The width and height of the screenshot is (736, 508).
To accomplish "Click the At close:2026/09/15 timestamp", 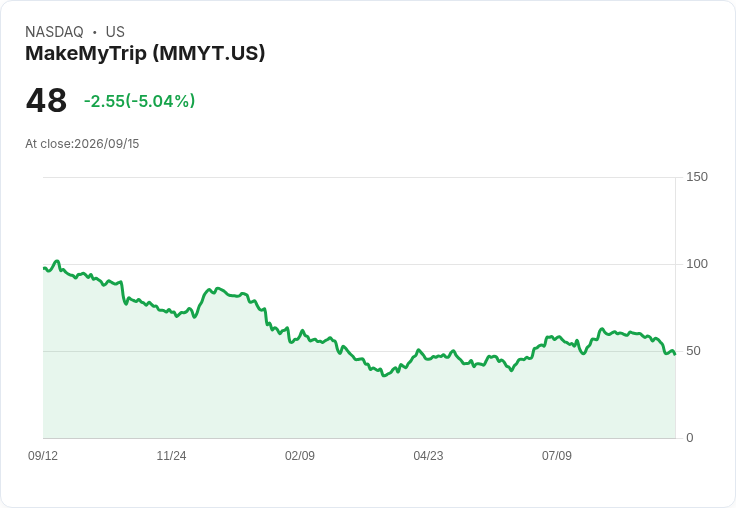I will tap(82, 144).
